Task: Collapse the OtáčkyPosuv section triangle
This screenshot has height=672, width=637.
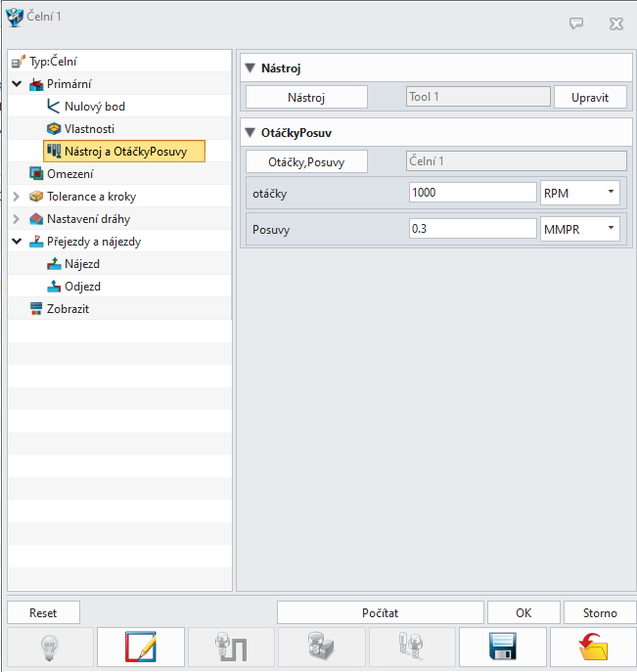Action: pos(250,132)
